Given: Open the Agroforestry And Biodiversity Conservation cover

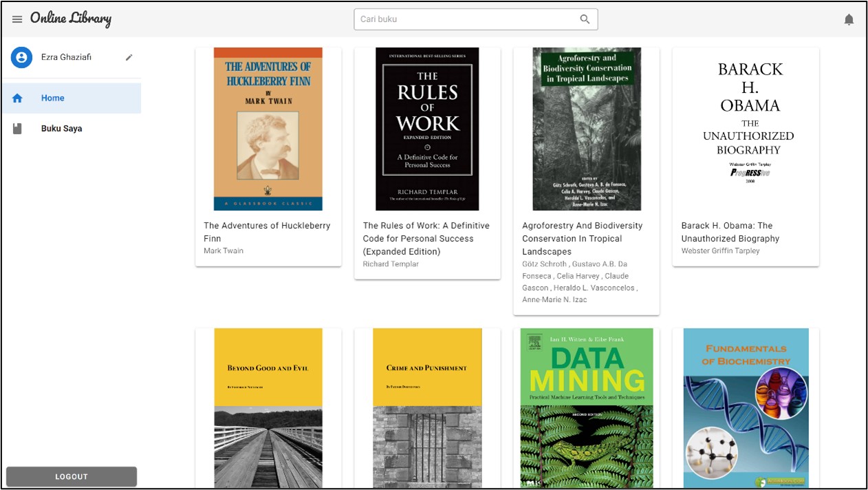Looking at the screenshot, I should coord(586,129).
